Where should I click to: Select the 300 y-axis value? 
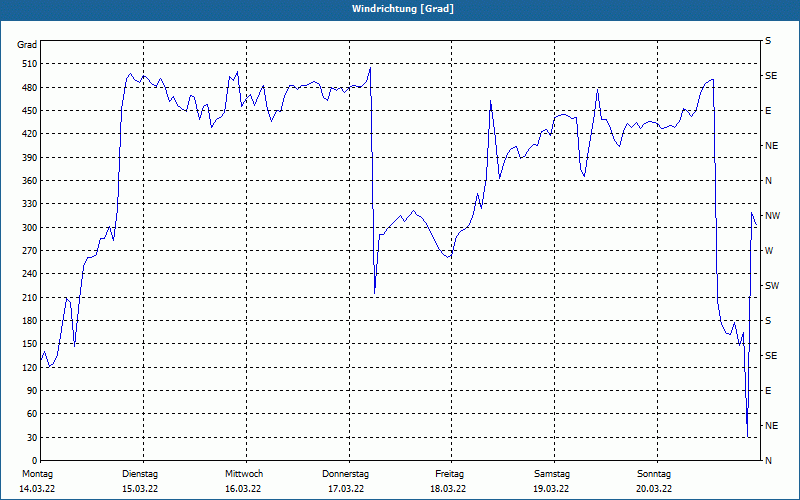coord(30,228)
